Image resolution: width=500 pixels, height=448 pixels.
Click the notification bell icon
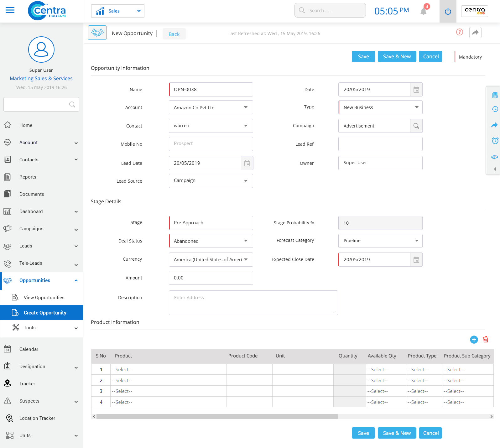tap(423, 11)
